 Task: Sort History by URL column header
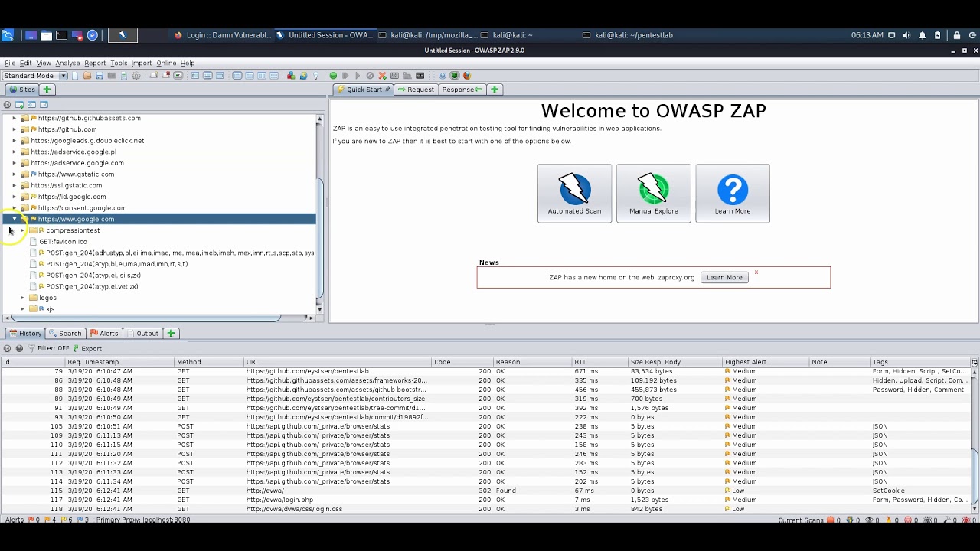(x=338, y=362)
